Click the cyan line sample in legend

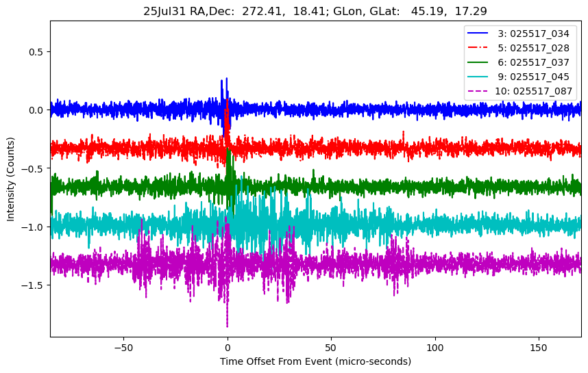(478, 77)
